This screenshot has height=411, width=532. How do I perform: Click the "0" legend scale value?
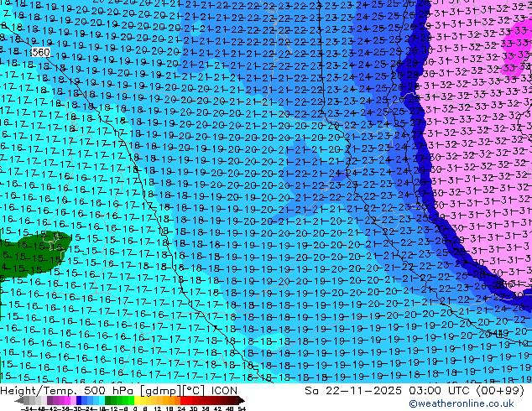pos(135,409)
